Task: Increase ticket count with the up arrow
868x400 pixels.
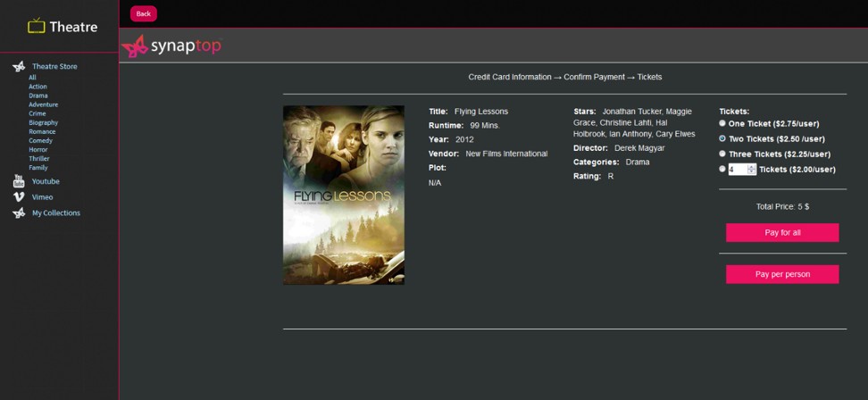Action: (x=752, y=167)
